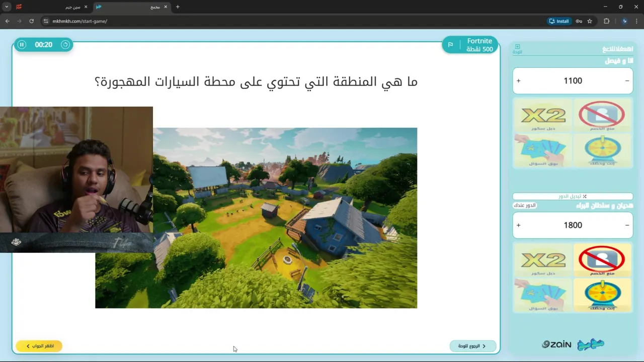Viewport: 644px width, 362px height.
Task: Decrease the first team's 1100 score
Action: [x=627, y=81]
